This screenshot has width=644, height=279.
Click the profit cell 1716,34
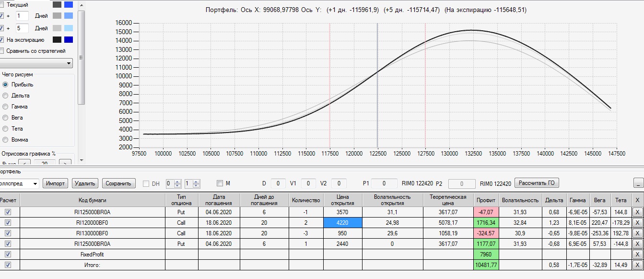click(486, 223)
